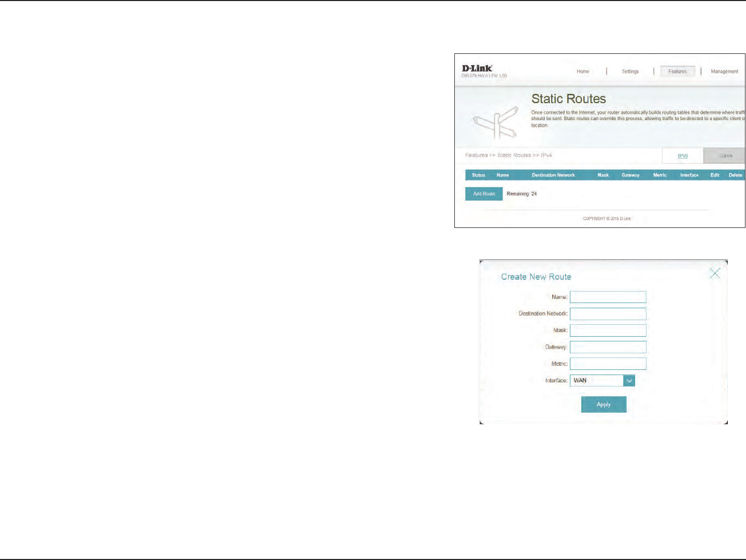
Task: Click the Delete column header
Action: (735, 175)
